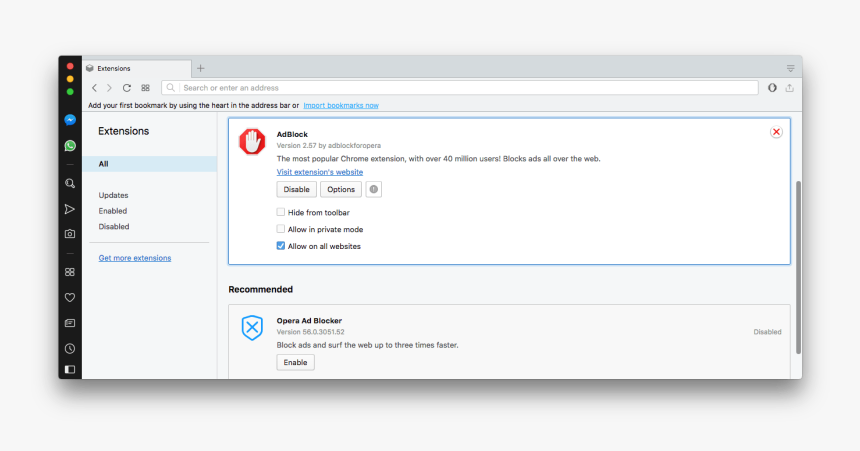Reload the Extensions page

[x=127, y=88]
